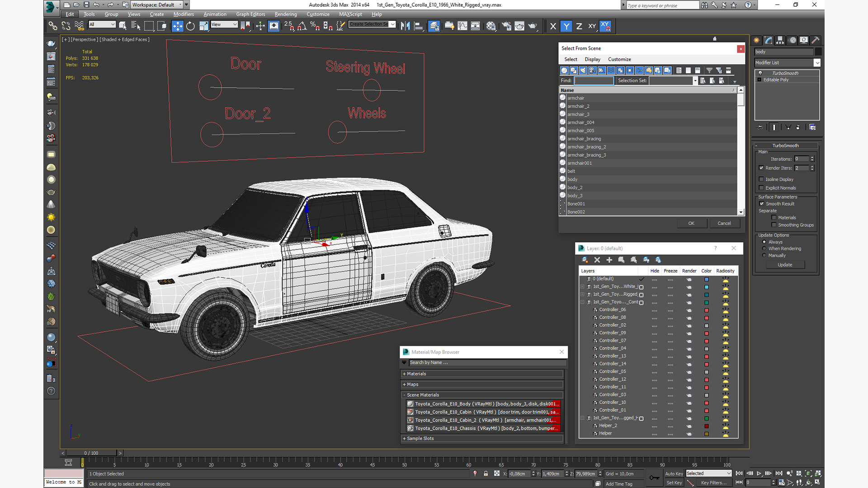Screen dimensions: 868x488
Task: Toggle the Smooth Result checkbox
Action: coord(762,204)
